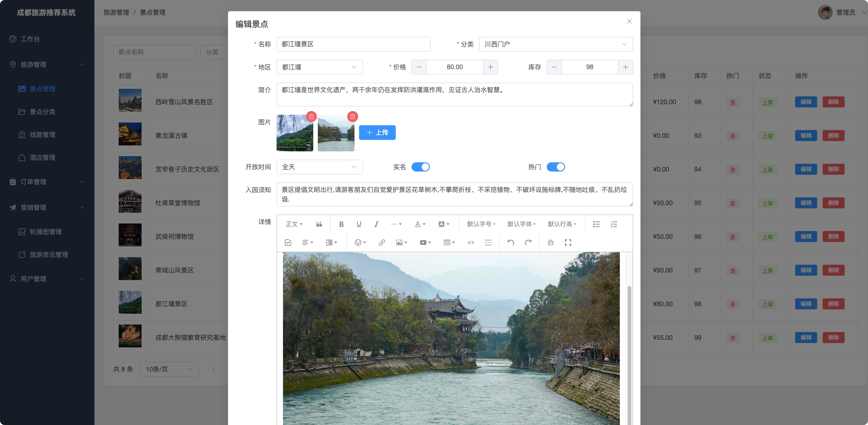Go to 酒店管理 in sidebar
This screenshot has width=868, height=425.
(x=47, y=158)
